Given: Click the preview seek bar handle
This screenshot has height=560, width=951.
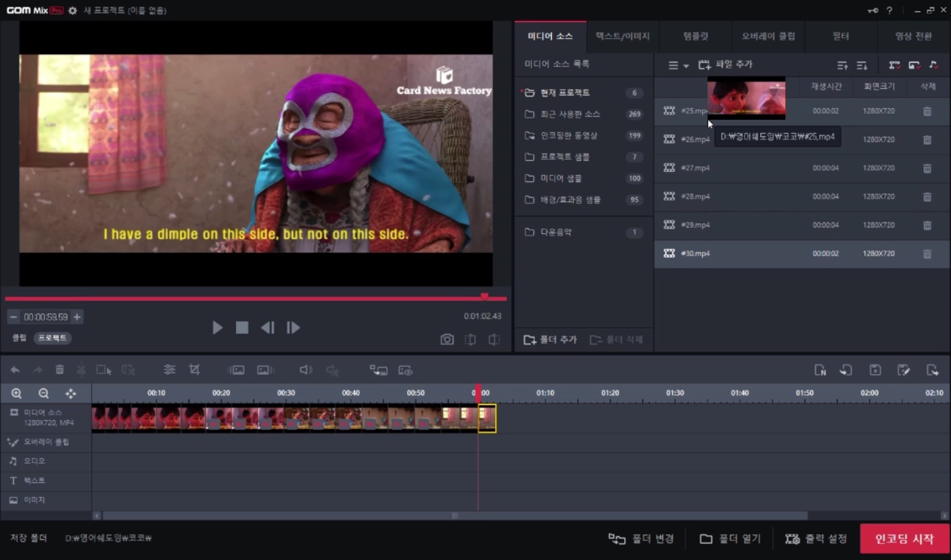Looking at the screenshot, I should coord(484,297).
